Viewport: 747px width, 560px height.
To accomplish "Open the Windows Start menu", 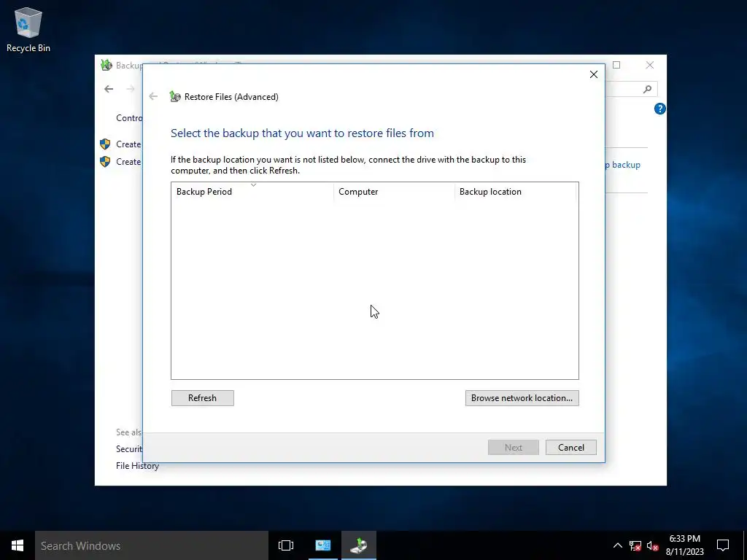I will [x=18, y=545].
